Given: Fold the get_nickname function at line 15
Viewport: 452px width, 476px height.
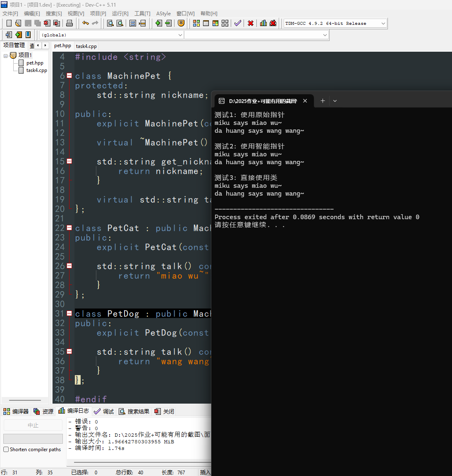Looking at the screenshot, I should (69, 161).
